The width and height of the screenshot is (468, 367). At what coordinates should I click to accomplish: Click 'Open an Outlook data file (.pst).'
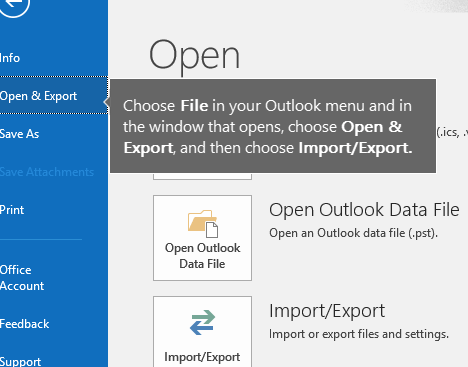tap(353, 233)
